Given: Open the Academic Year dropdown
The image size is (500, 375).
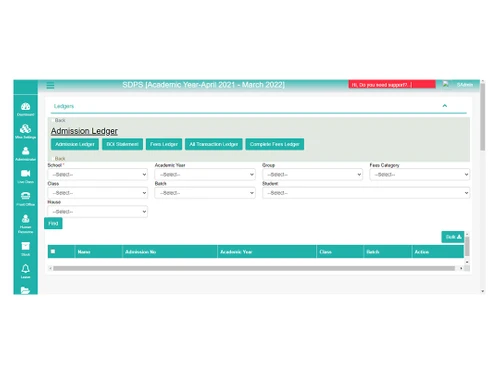Looking at the screenshot, I should pyautogui.click(x=205, y=174).
